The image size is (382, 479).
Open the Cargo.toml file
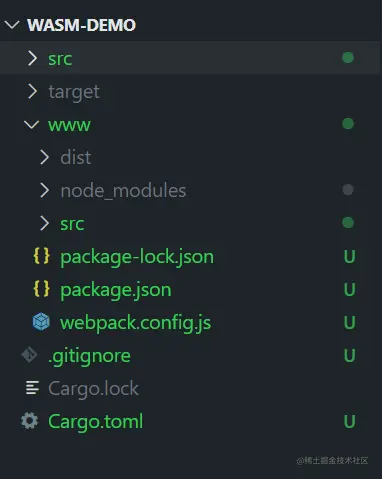coord(96,421)
